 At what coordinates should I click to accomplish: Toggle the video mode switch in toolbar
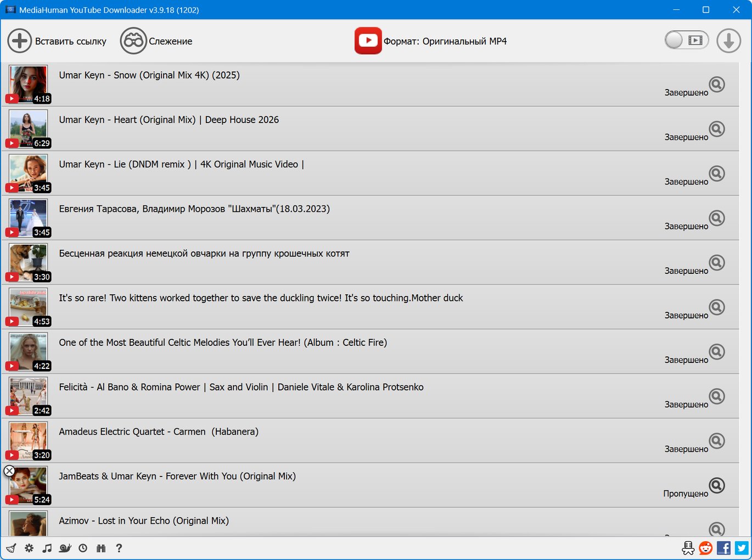tap(686, 40)
